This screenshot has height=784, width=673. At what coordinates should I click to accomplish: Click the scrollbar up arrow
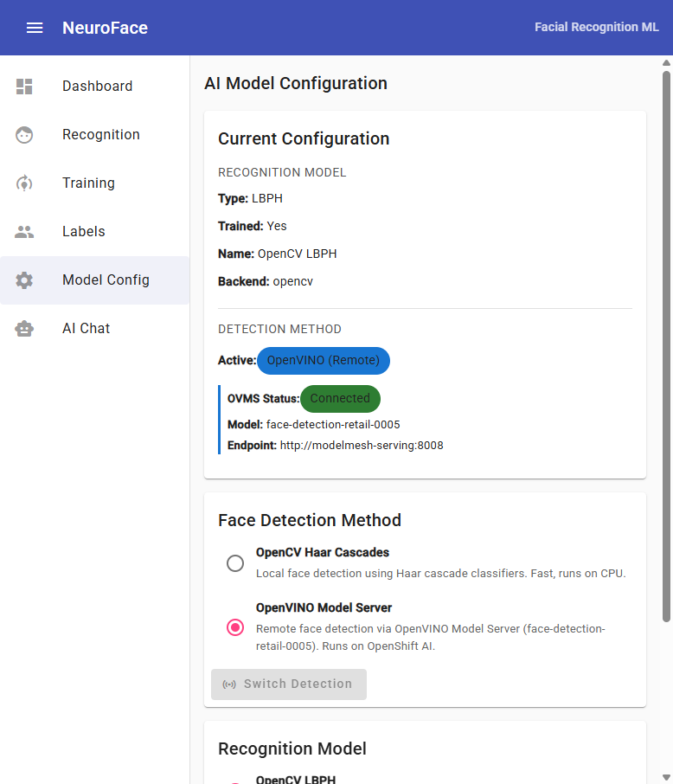(664, 63)
